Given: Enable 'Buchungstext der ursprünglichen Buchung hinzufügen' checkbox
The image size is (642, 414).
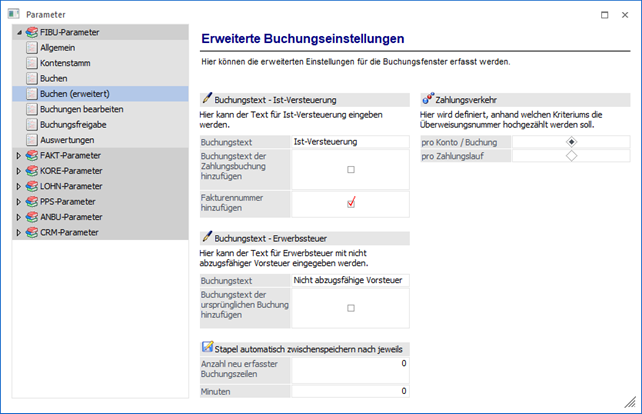Looking at the screenshot, I should tap(351, 308).
